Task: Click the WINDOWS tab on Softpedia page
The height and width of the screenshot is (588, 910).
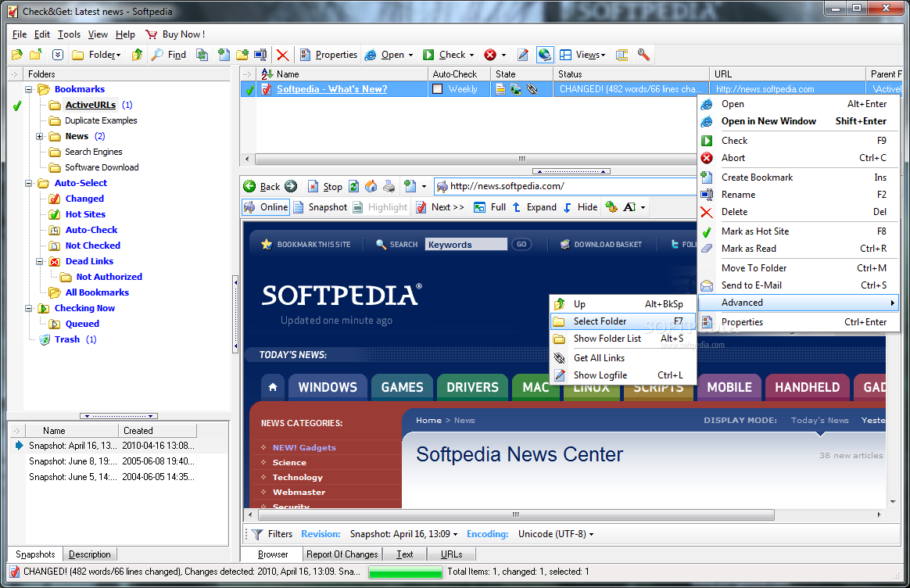Action: 328,387
